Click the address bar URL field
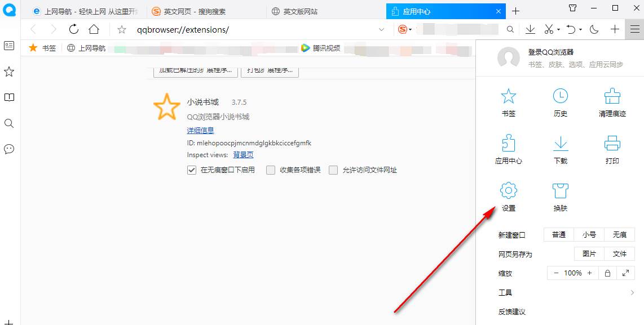This screenshot has width=644, height=325. [255, 29]
